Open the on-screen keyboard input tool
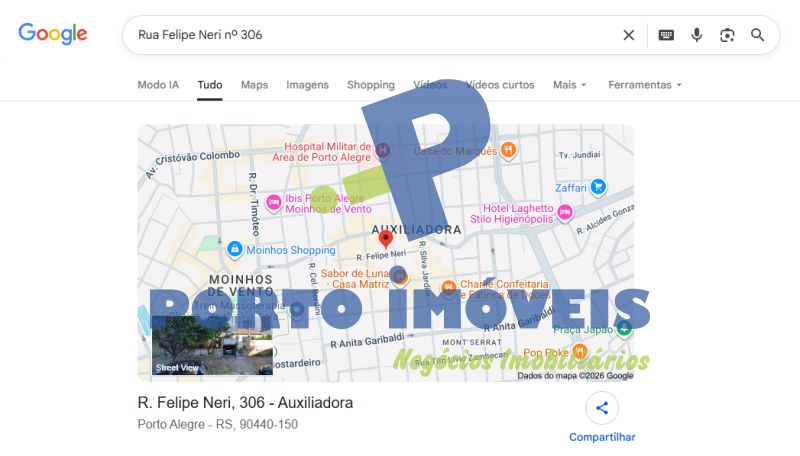This screenshot has height=456, width=800. [x=666, y=35]
